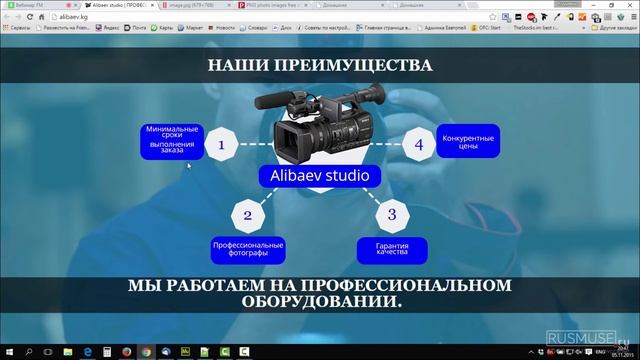The height and width of the screenshot is (360, 640).
Task: Switch to the PNG photo images tab
Action: pos(272,5)
